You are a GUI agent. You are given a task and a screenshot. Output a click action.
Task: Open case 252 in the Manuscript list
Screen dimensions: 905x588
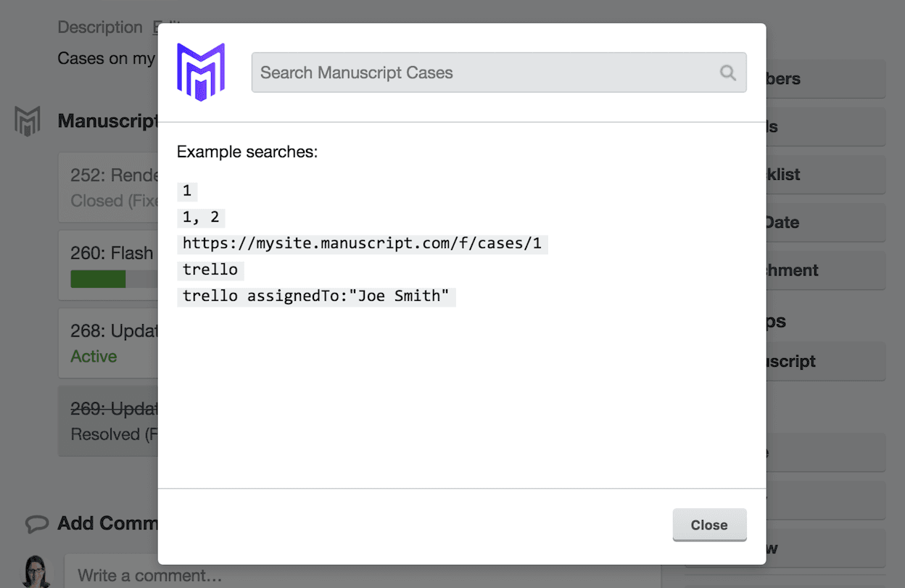coord(109,187)
